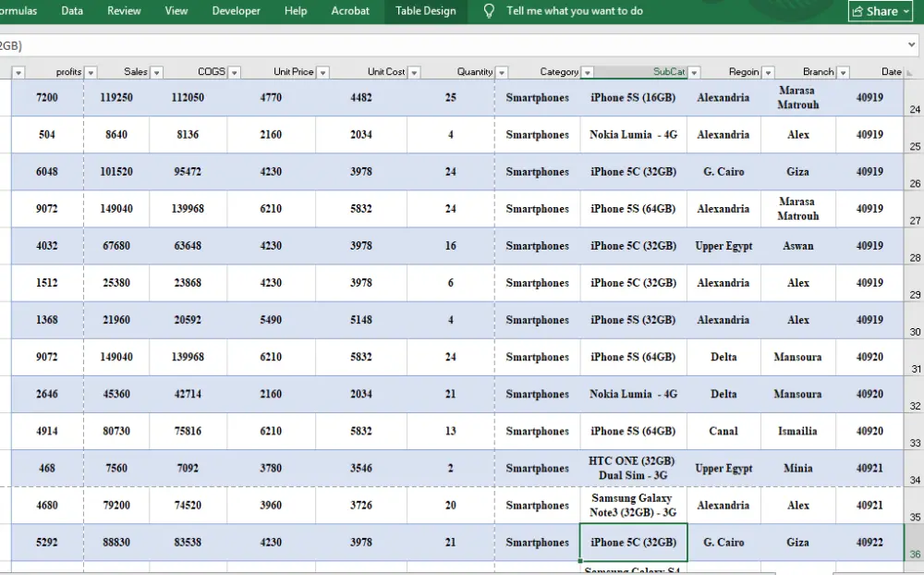
Task: Switch to the Table Design tab
Action: pyautogui.click(x=425, y=10)
